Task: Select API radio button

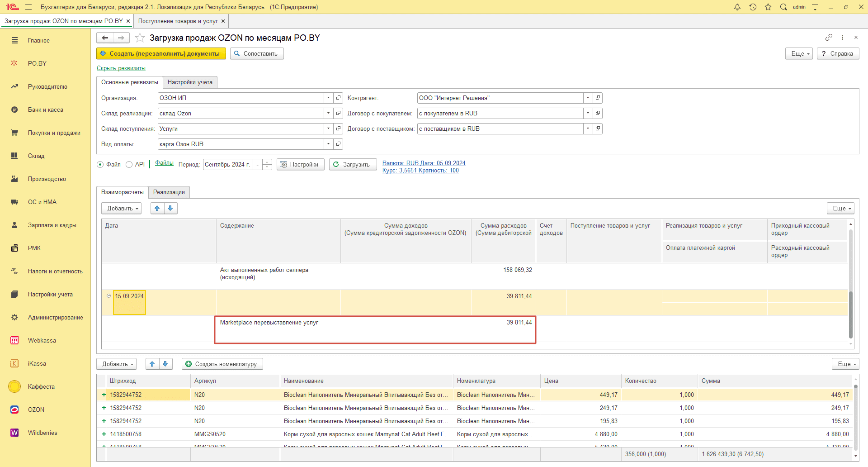Action: click(x=129, y=164)
